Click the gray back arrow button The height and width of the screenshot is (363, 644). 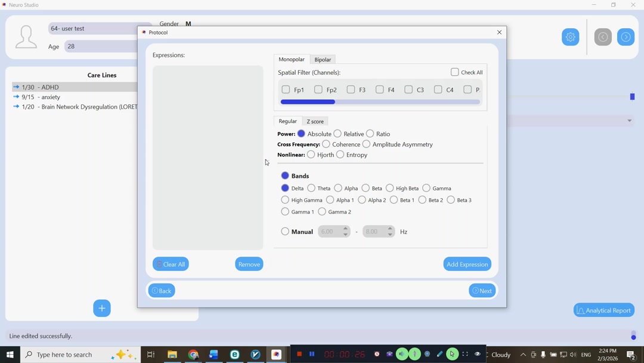pyautogui.click(x=602, y=37)
